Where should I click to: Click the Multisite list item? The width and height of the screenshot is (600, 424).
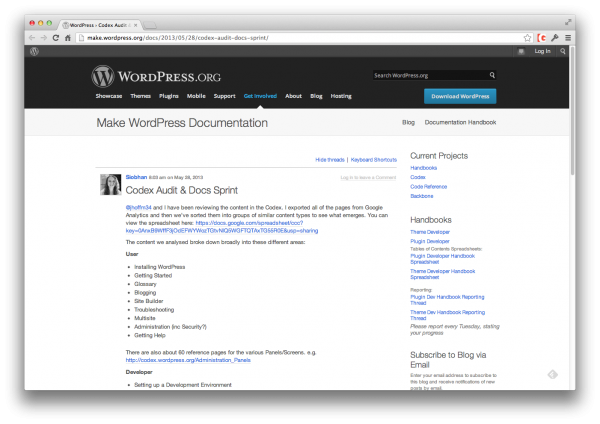coord(145,318)
